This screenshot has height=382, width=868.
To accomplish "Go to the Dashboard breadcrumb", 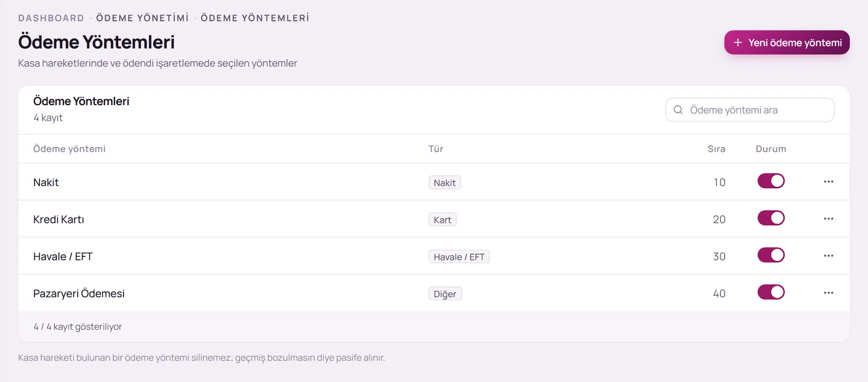I will [51, 18].
